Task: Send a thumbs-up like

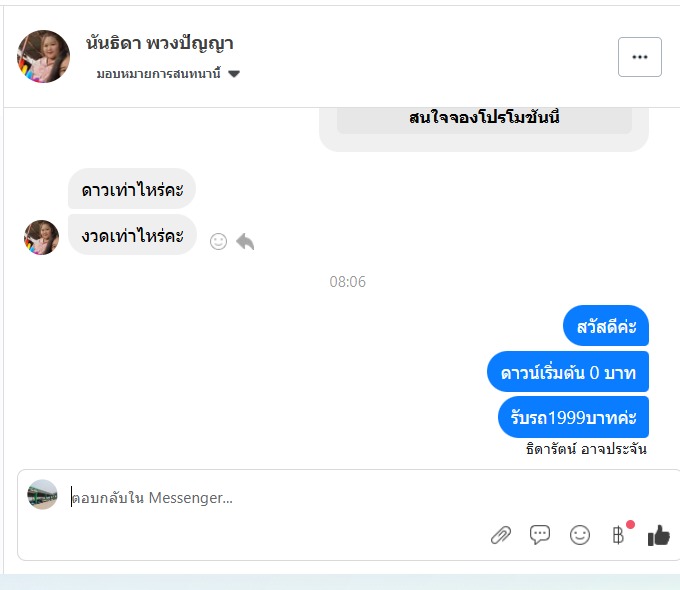Action: (658, 535)
